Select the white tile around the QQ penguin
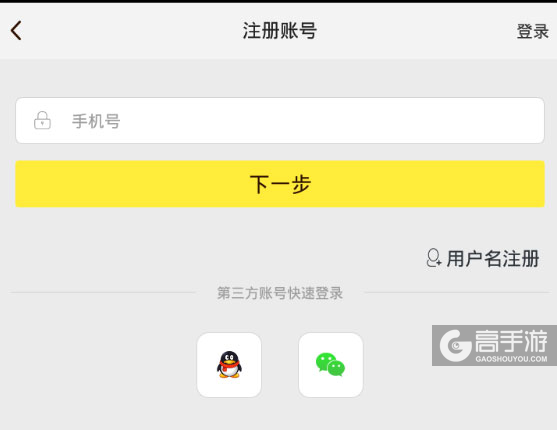The width and height of the screenshot is (557, 430). point(229,365)
